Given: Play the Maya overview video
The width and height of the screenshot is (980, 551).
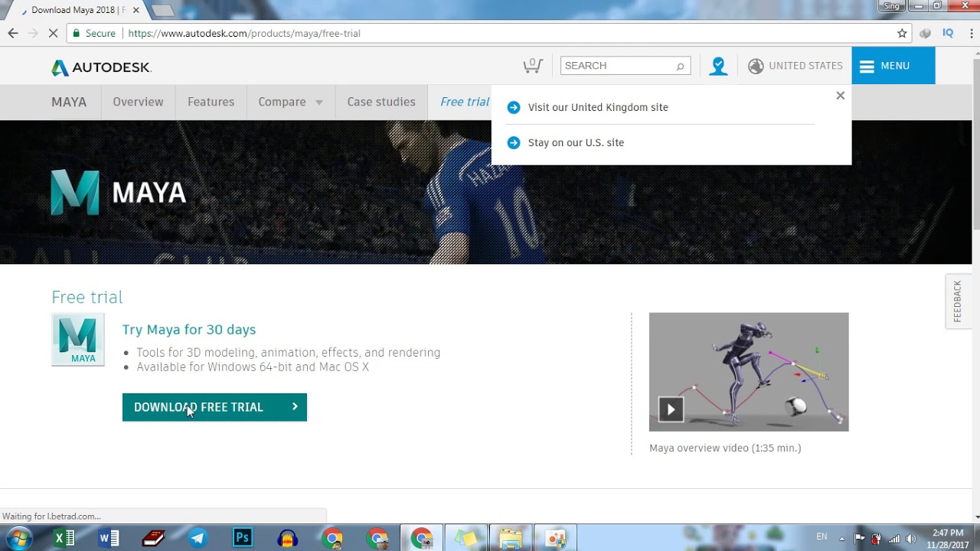Looking at the screenshot, I should tap(671, 409).
